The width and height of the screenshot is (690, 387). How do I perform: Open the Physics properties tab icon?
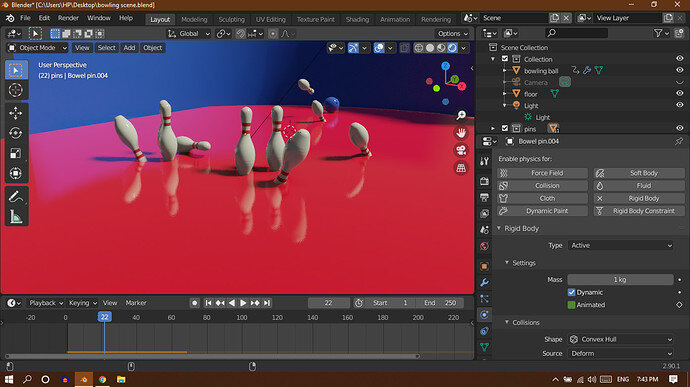pyautogui.click(x=484, y=315)
